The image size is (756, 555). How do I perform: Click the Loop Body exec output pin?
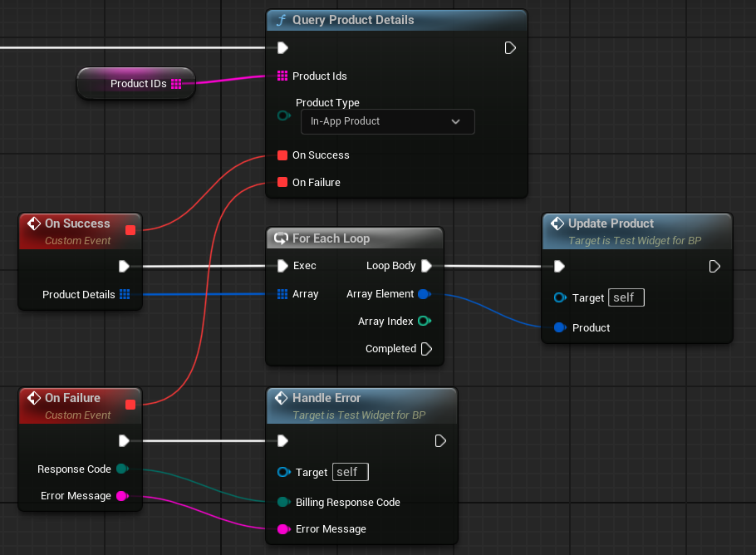click(x=426, y=266)
